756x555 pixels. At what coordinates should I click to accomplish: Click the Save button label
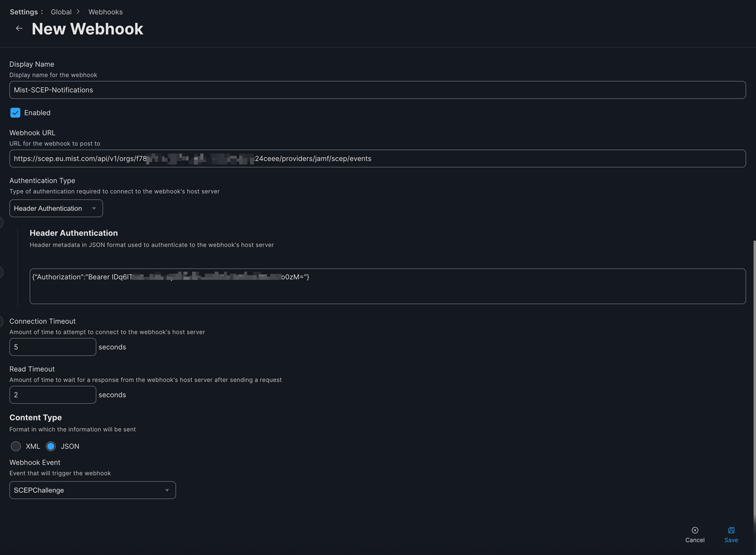(x=731, y=540)
